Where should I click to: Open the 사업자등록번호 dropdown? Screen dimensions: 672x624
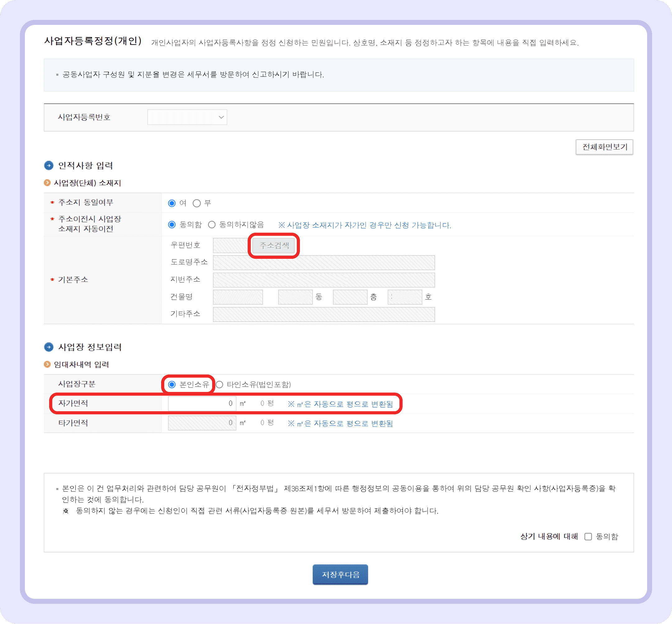point(187,117)
